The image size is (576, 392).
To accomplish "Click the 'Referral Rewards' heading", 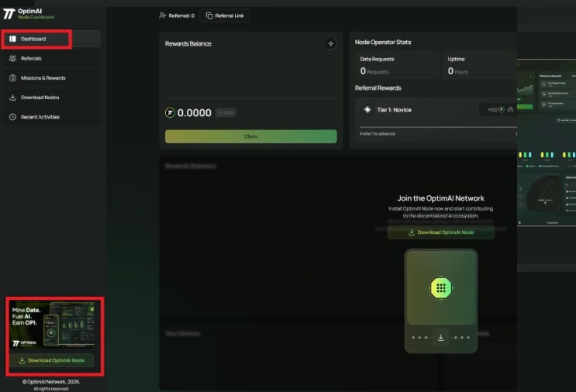I will 378,88.
